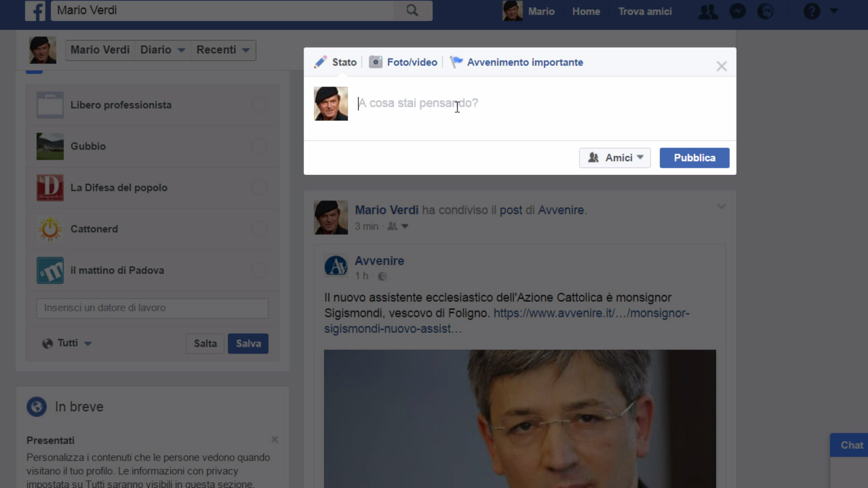This screenshot has height=488, width=868.
Task: Click author avatar on the shared post
Action: [331, 217]
